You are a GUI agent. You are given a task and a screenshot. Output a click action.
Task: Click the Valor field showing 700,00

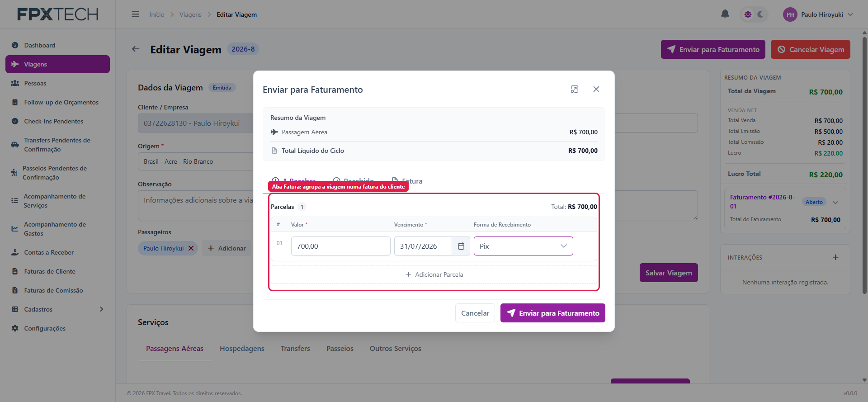pyautogui.click(x=340, y=246)
